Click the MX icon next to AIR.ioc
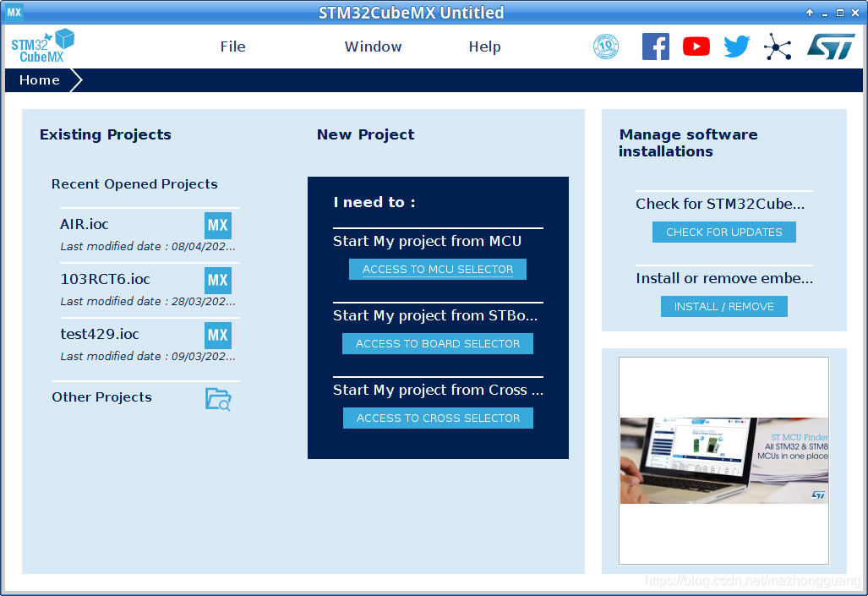Image resolution: width=868 pixels, height=596 pixels. click(x=217, y=226)
